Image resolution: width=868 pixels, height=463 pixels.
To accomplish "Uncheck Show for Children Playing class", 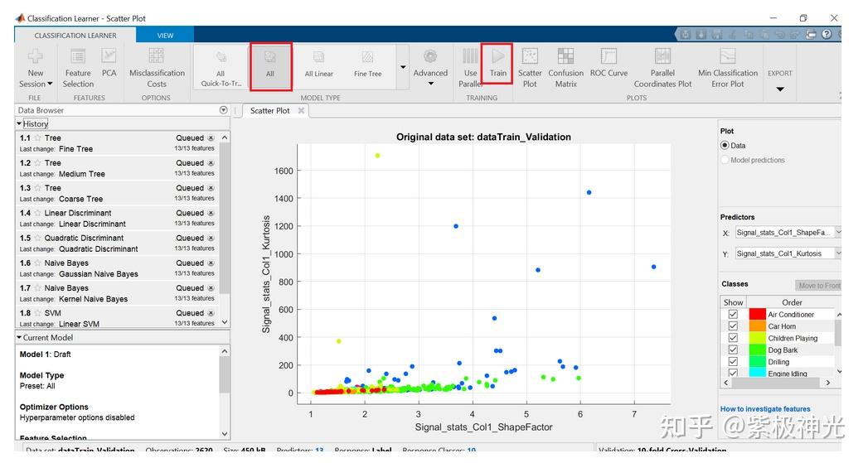I will tap(733, 338).
